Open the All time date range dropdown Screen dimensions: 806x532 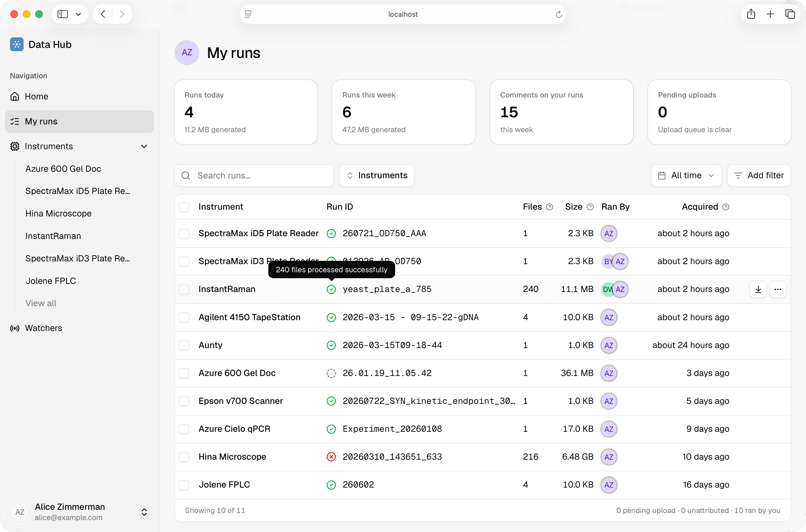(x=686, y=176)
